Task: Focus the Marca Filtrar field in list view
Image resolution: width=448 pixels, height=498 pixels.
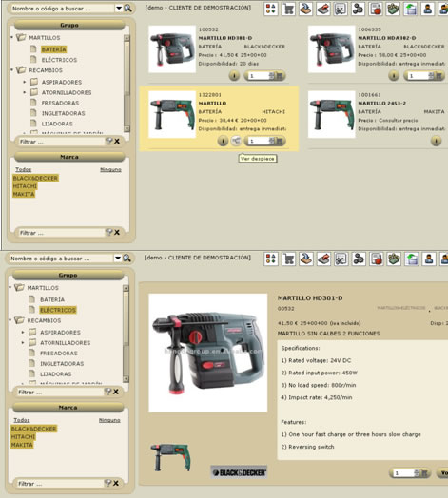Action: point(61,233)
